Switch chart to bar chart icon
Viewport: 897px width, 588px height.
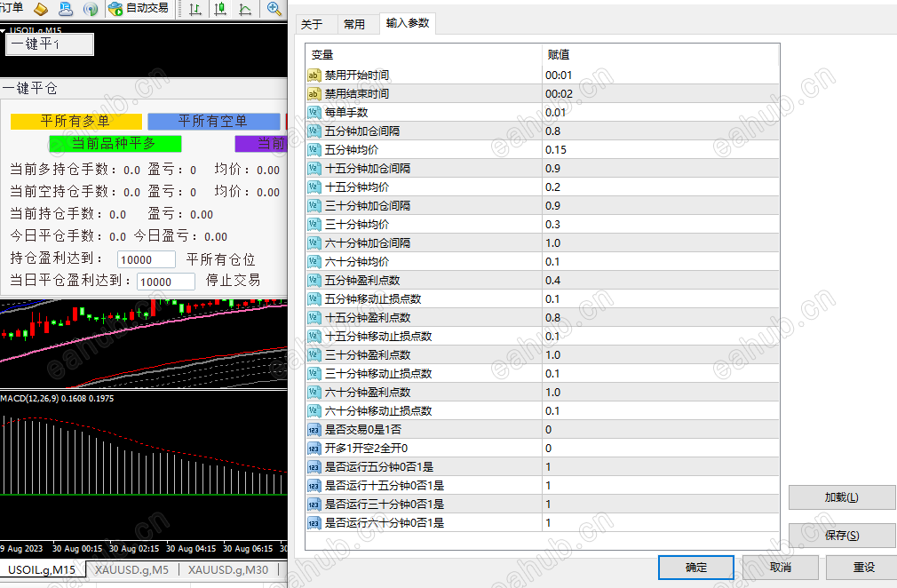pyautogui.click(x=195, y=9)
